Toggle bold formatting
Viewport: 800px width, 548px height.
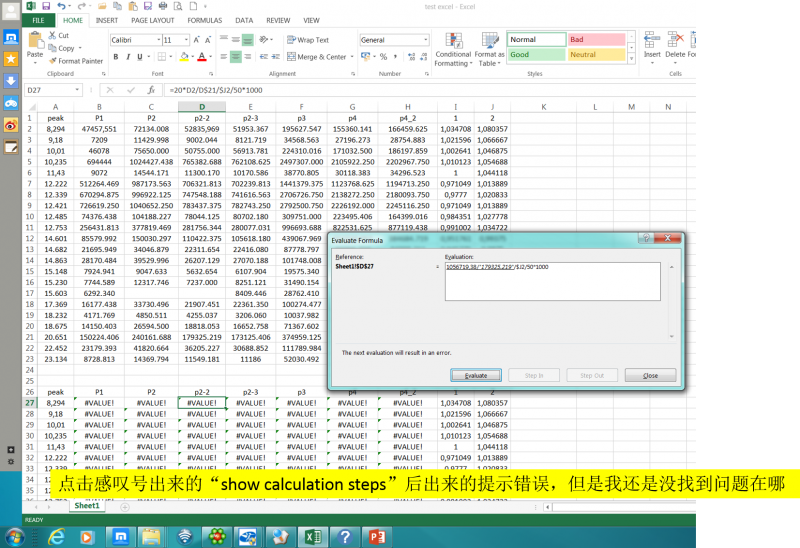(116, 57)
